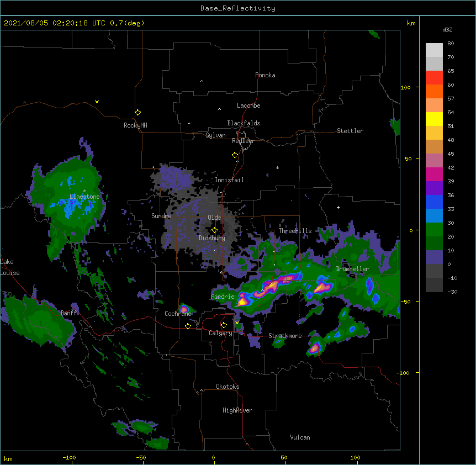This screenshot has width=476, height=465.
Task: Click the yellow marker at Olds/Didsbury radar site
Action: click(x=214, y=230)
